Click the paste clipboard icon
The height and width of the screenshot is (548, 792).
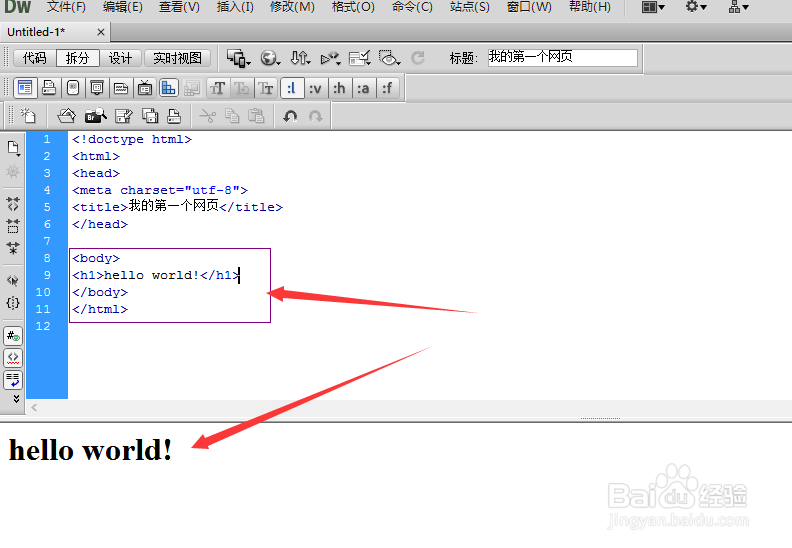256,116
